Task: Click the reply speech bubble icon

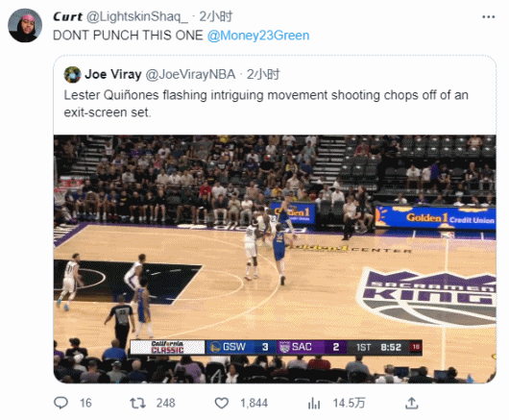Action: coord(61,403)
